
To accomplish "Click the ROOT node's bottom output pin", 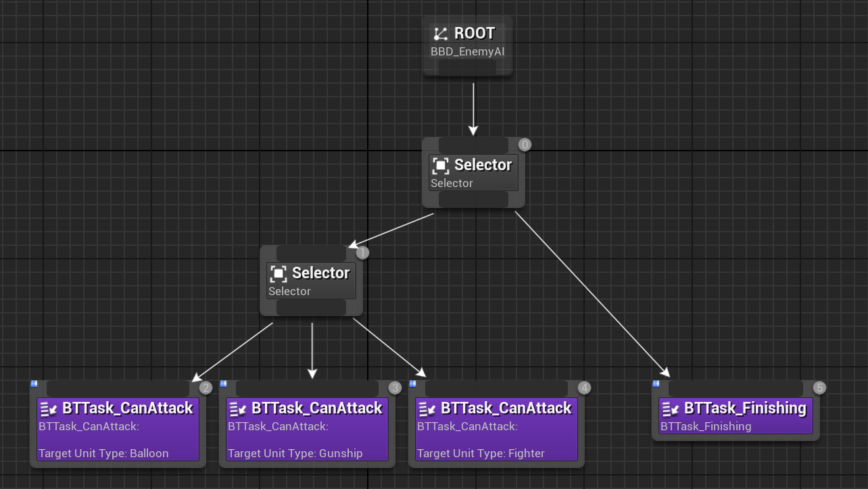I will coord(468,67).
